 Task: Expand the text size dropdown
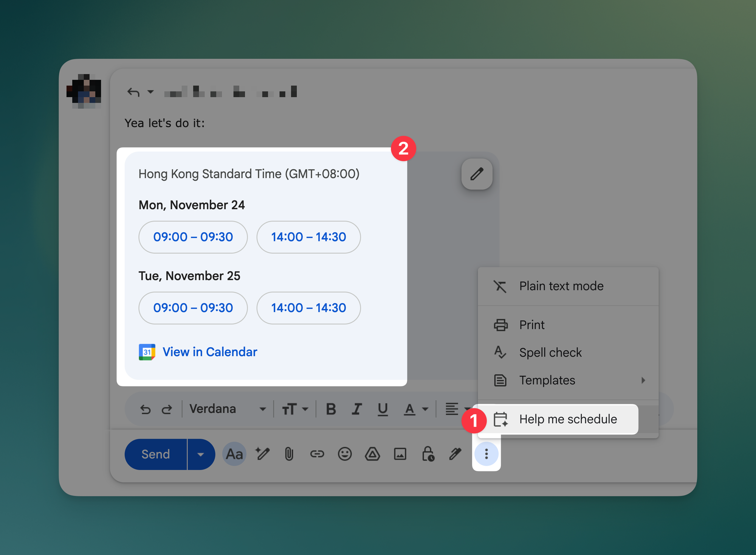click(295, 409)
